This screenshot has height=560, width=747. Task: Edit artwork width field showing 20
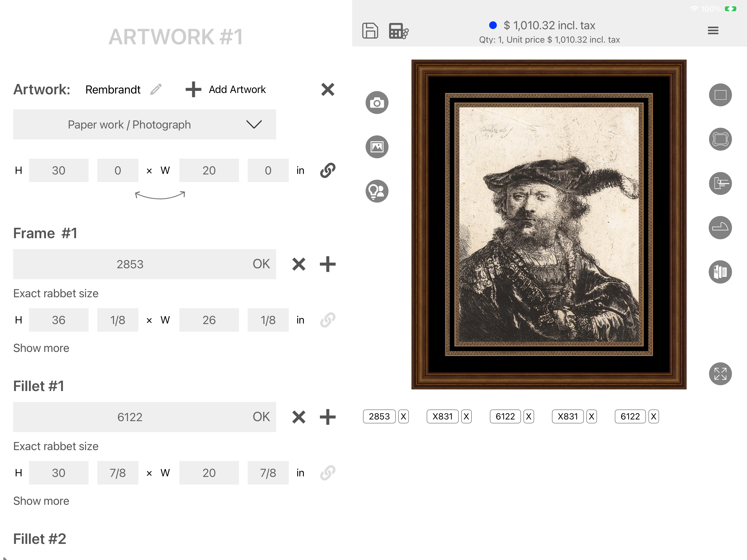209,170
